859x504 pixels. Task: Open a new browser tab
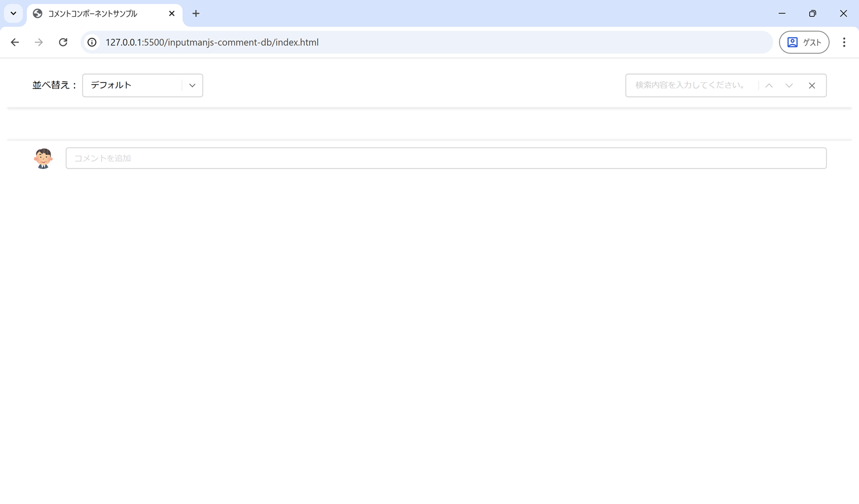point(196,13)
